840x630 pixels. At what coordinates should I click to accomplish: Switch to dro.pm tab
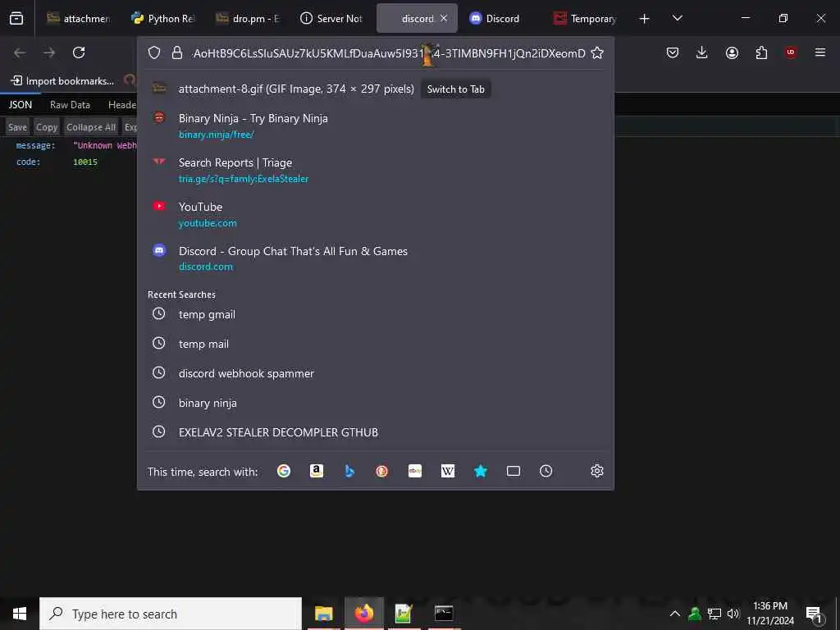248,19
